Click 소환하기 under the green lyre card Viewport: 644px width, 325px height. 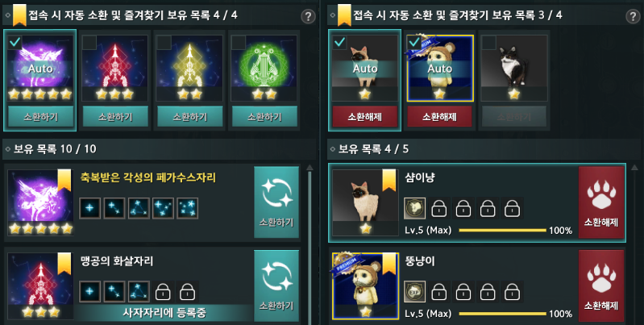(x=264, y=117)
